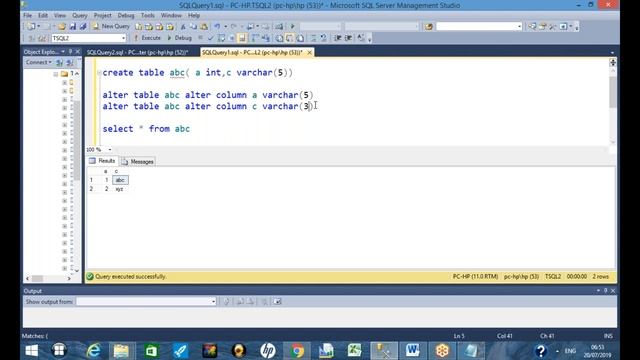
Task: Click the Execute button
Action: tap(147, 38)
